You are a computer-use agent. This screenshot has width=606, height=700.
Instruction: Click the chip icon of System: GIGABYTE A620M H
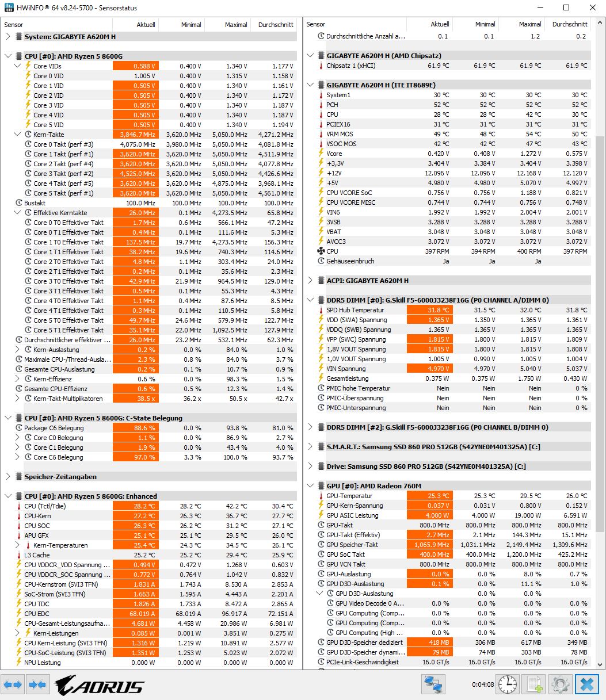[x=20, y=36]
